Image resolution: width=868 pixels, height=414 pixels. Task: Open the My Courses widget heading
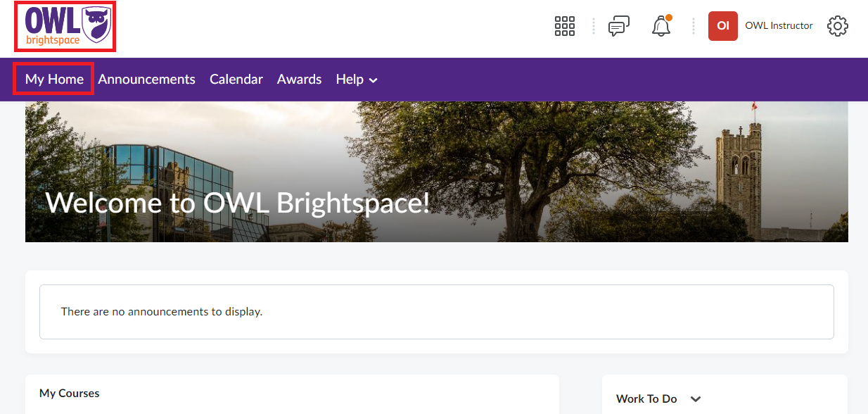point(69,393)
